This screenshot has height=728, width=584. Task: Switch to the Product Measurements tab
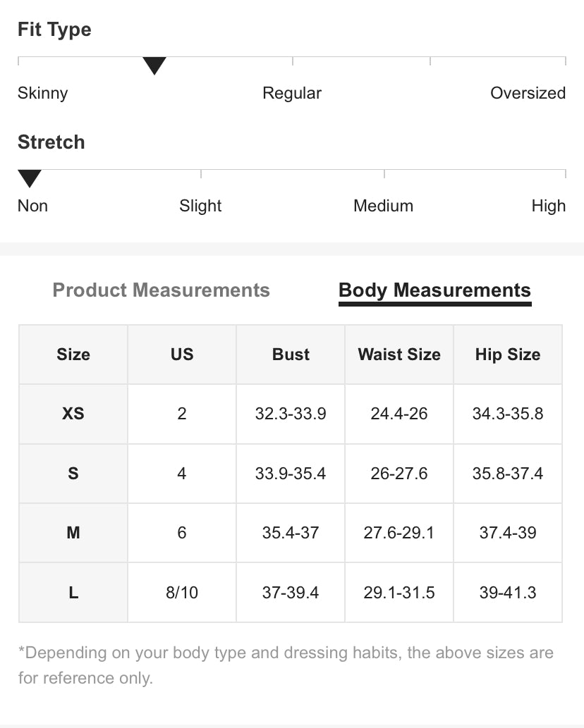(x=161, y=290)
